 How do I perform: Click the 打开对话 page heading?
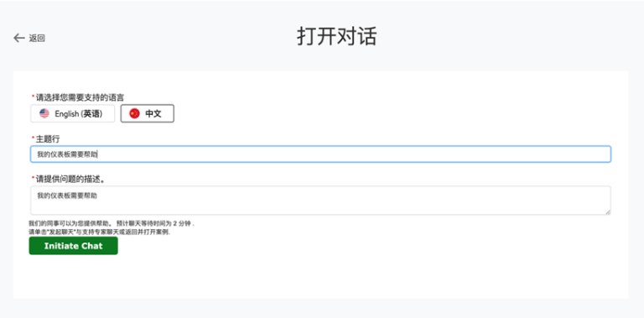coord(337,37)
